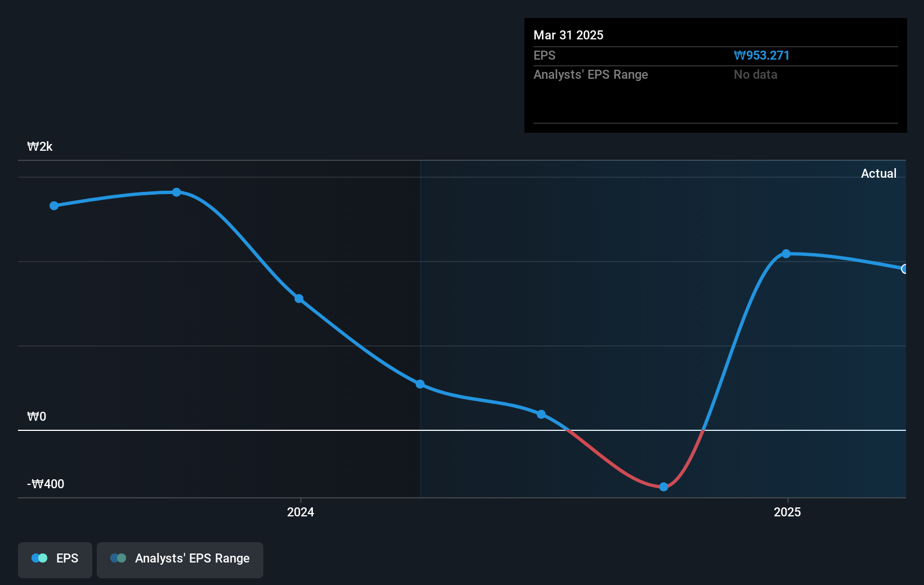Click the ₩0 y-axis label
This screenshot has width=924, height=585.
[x=37, y=417]
